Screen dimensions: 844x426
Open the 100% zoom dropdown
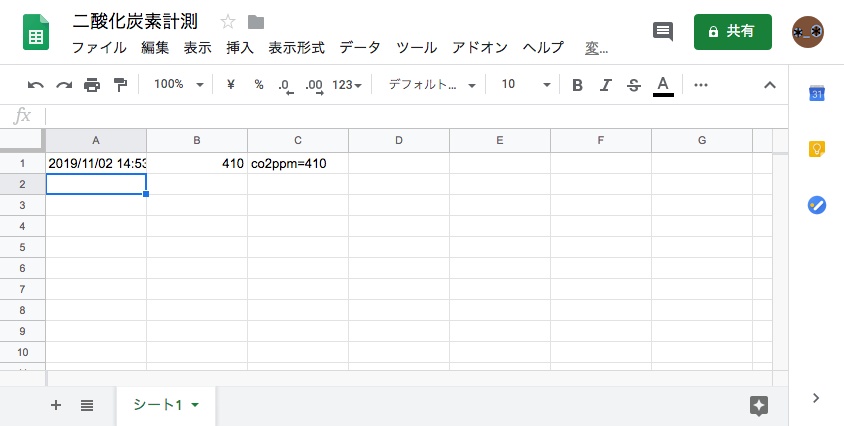(178, 85)
